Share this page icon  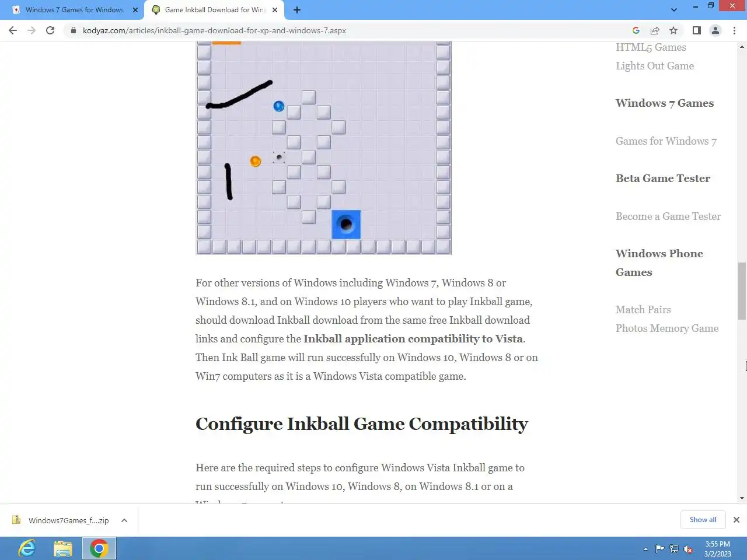point(655,30)
